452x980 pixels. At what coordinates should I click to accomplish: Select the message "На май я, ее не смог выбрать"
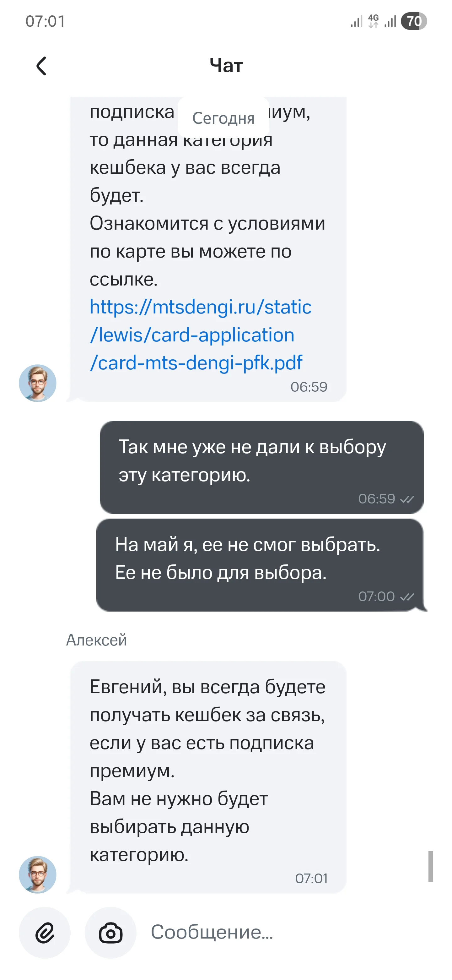[x=247, y=558]
